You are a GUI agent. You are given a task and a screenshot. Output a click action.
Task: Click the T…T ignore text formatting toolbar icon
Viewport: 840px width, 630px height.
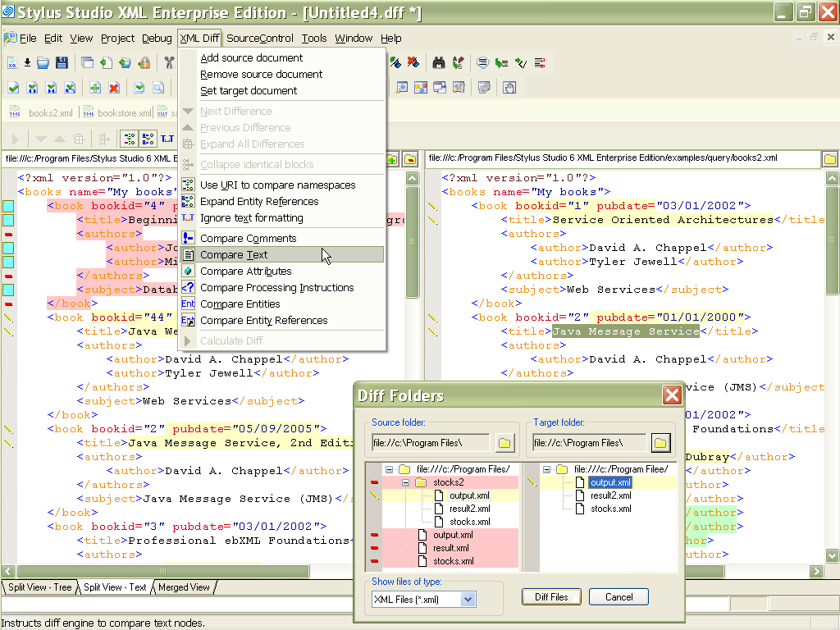click(167, 139)
